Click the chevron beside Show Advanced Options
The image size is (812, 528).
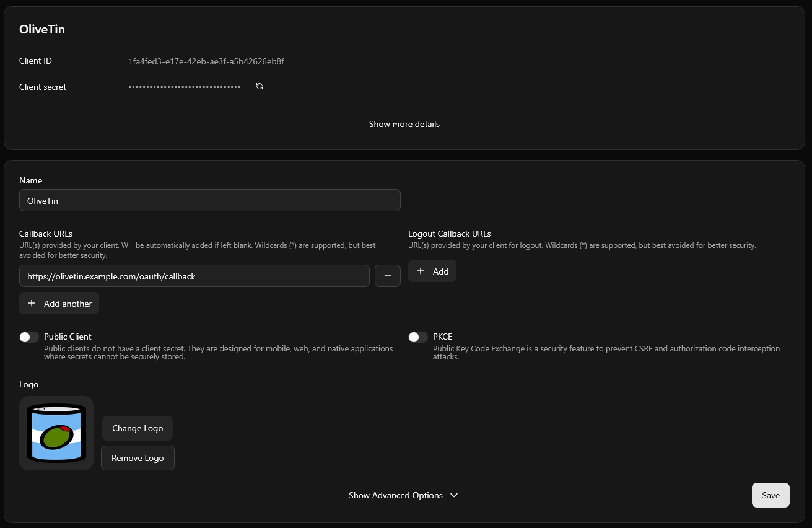[x=454, y=495]
